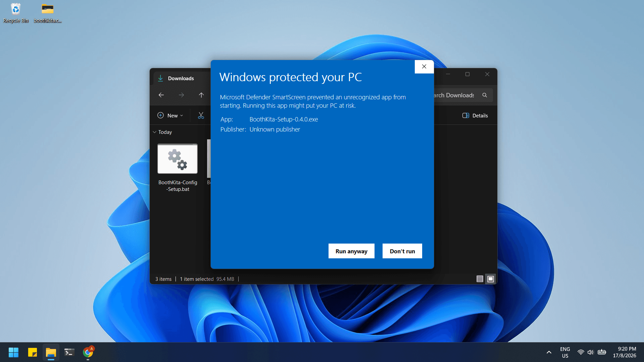This screenshot has height=362, width=644.
Task: Show hidden system tray icons
Action: click(549, 352)
